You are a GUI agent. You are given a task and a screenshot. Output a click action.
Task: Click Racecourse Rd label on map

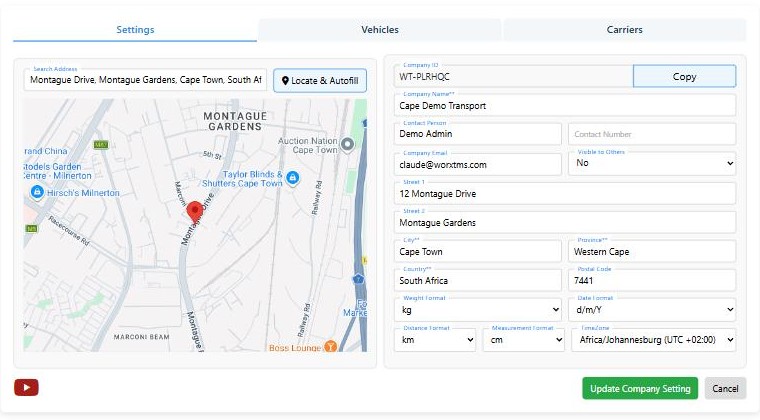[69, 231]
